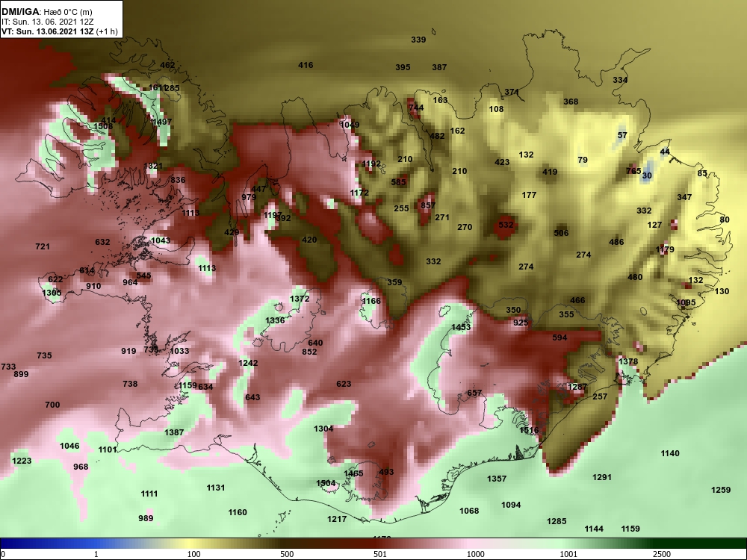Screen dimensions: 747x560
Task: Click the map value '423'
Action: click(502, 162)
